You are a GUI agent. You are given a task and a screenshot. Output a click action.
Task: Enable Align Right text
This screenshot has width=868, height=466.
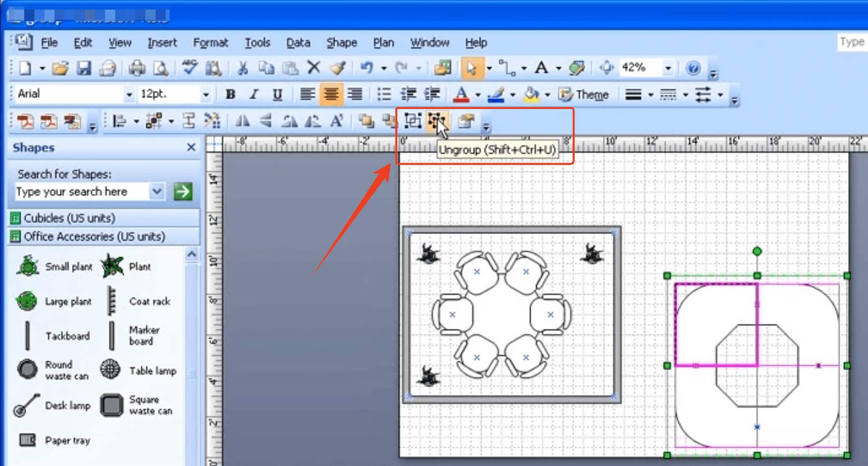355,94
